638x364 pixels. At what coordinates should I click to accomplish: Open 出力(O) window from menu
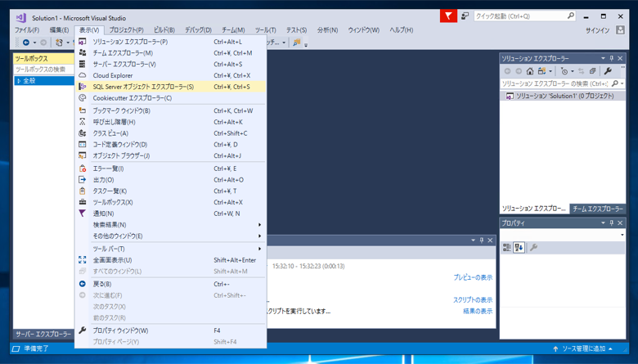171,180
